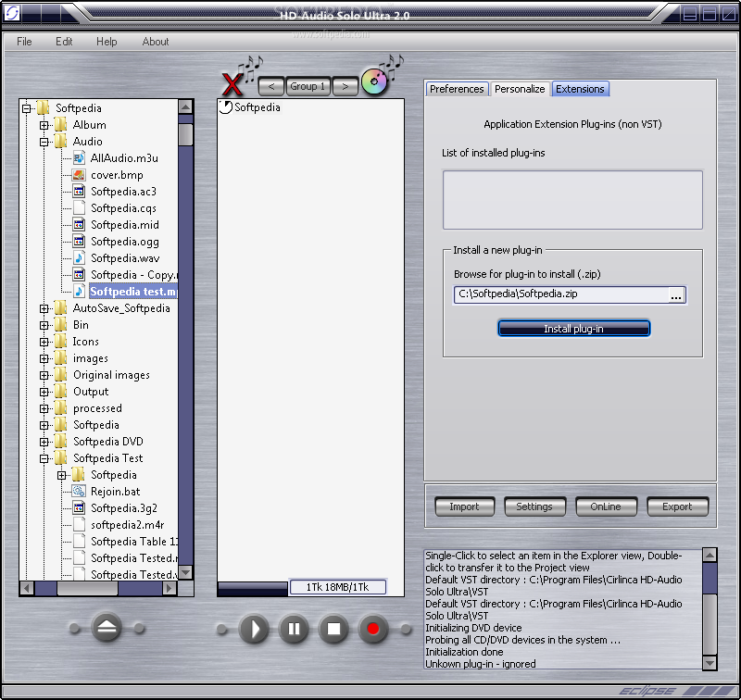Click the Softpedia.wav audio file icon
This screenshot has width=741, height=700.
coord(79,258)
